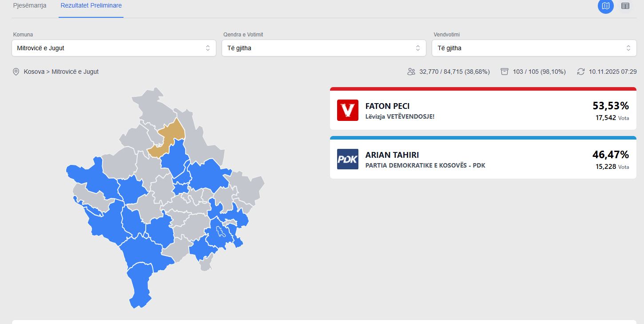The image size is (644, 324).
Task: Select the Rezultatet Preliminare tab
Action: (x=91, y=6)
